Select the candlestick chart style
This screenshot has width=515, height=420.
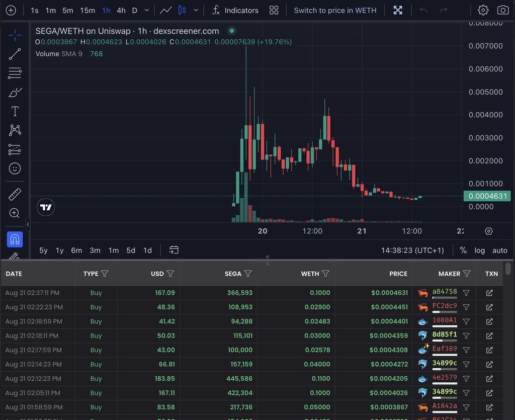(182, 11)
